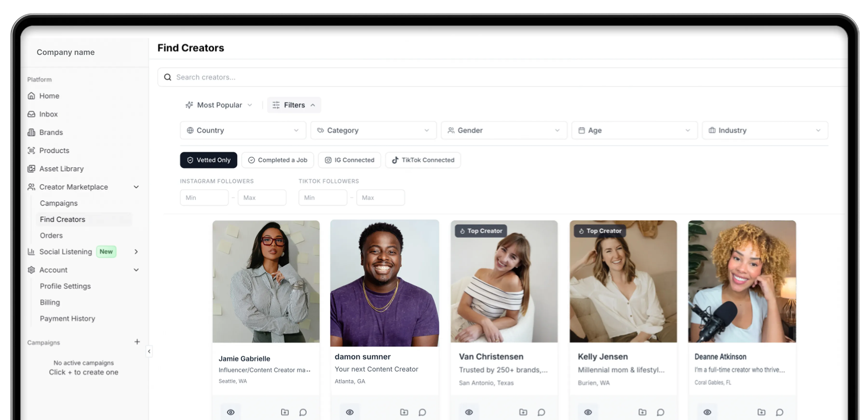Toggle the Vetted Only filter

tap(209, 160)
